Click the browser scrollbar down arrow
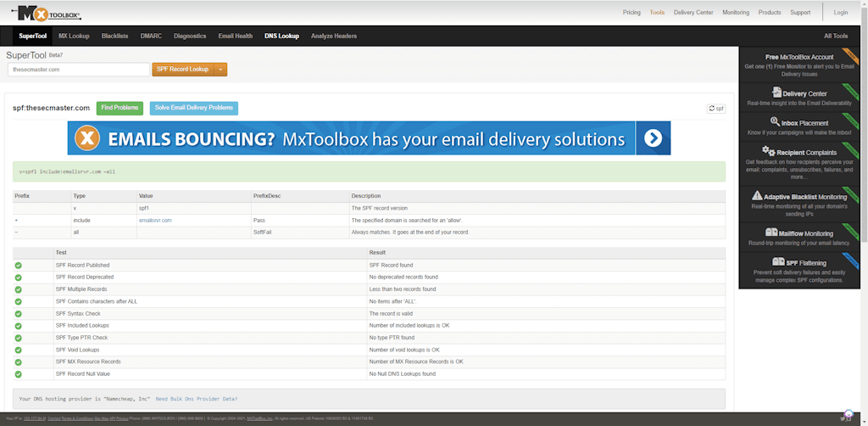 pos(864,423)
